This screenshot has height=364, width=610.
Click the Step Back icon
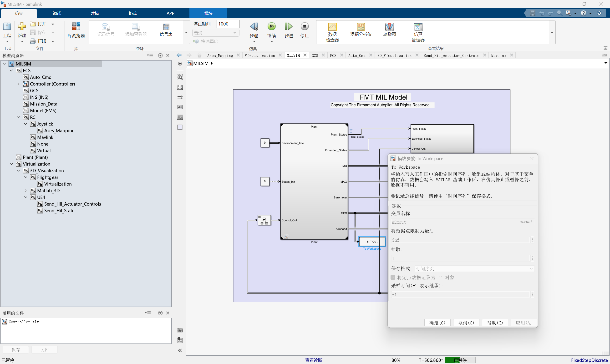pyautogui.click(x=254, y=26)
